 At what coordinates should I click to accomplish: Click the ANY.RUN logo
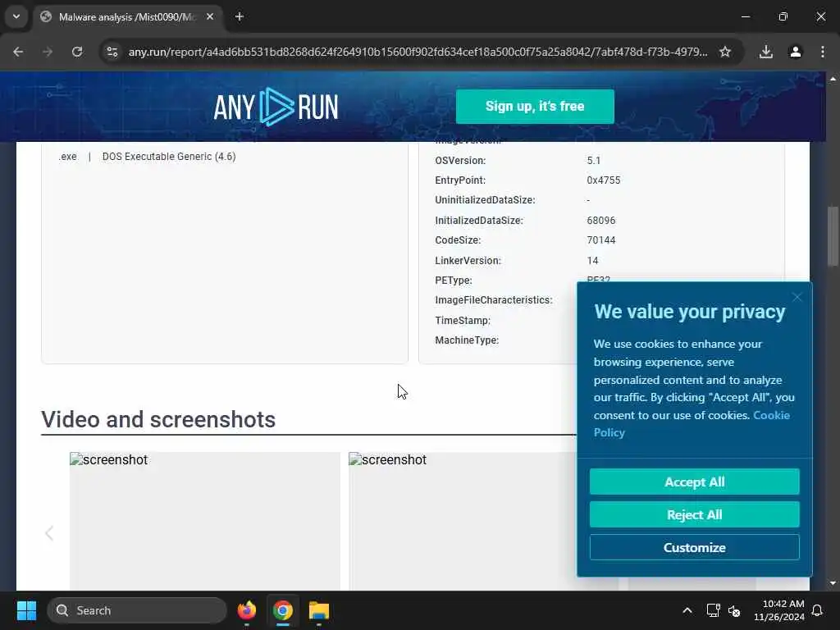(276, 107)
